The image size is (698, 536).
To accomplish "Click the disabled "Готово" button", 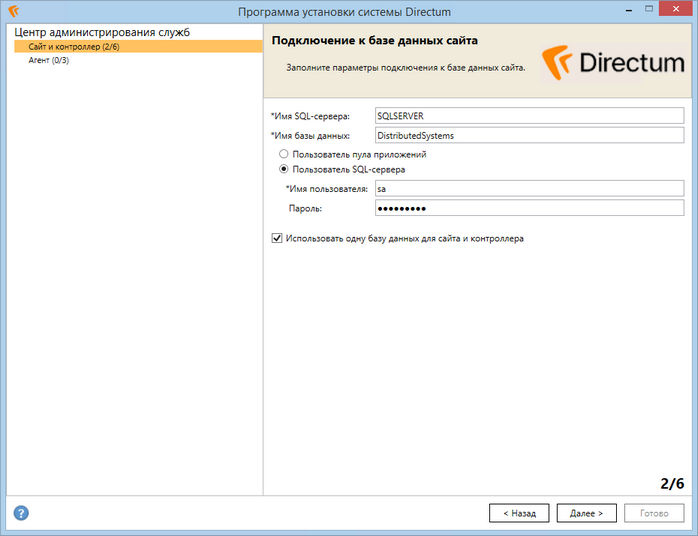I will 654,513.
